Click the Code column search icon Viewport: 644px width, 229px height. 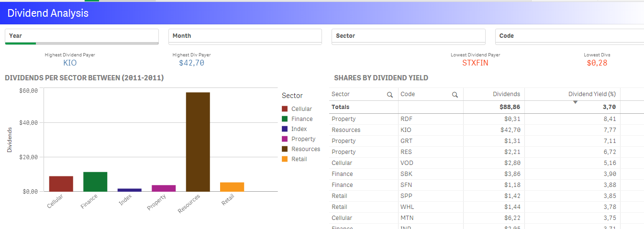click(455, 95)
